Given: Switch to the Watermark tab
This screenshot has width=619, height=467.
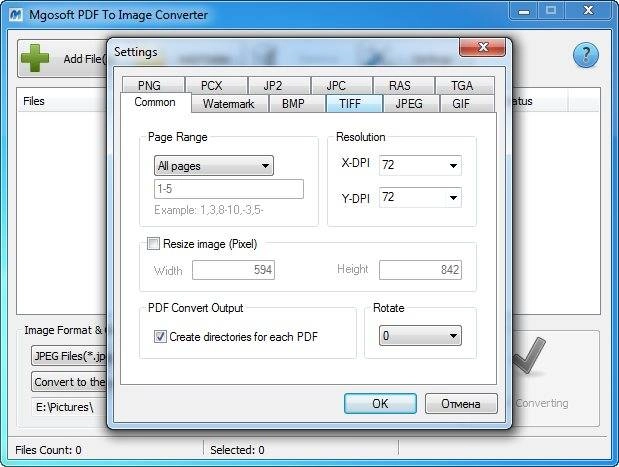Looking at the screenshot, I should click(229, 104).
